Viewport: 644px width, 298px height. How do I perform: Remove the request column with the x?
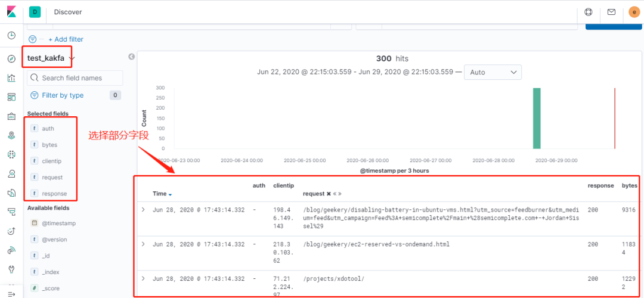coord(329,194)
